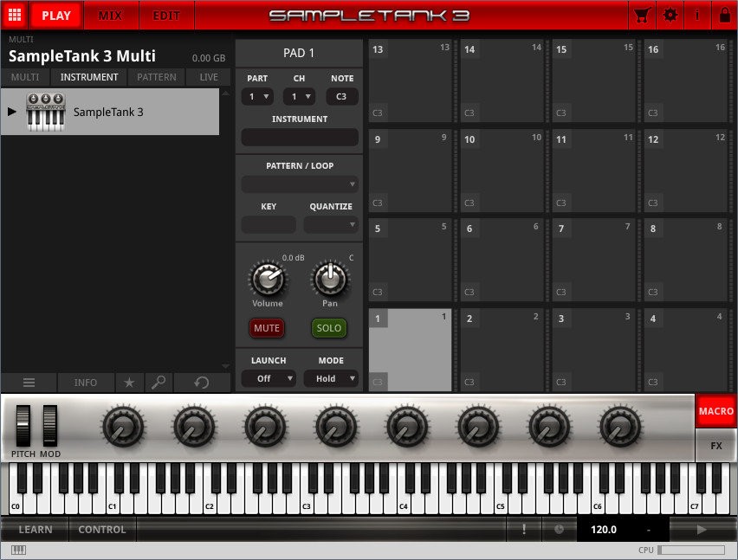The width and height of the screenshot is (738, 560).
Task: Open the PART dropdown
Action: [x=257, y=96]
